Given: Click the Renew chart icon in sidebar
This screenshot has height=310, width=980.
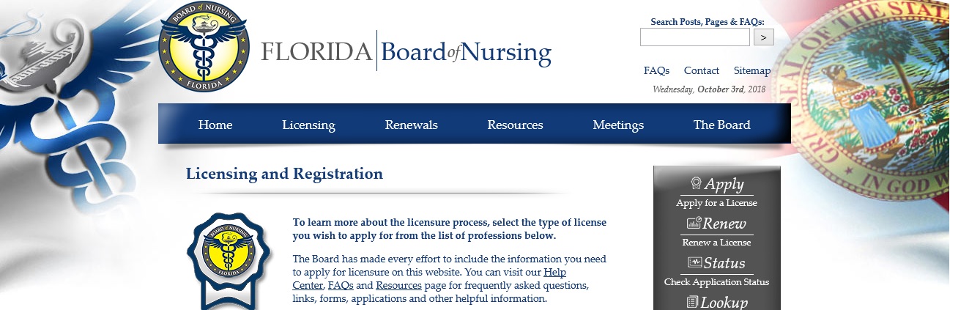Looking at the screenshot, I should [x=694, y=223].
